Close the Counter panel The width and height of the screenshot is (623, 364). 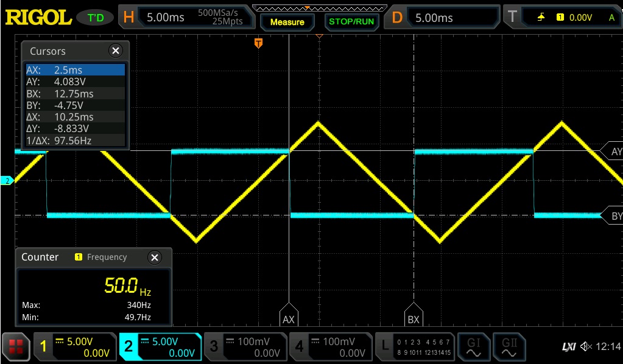(x=155, y=257)
